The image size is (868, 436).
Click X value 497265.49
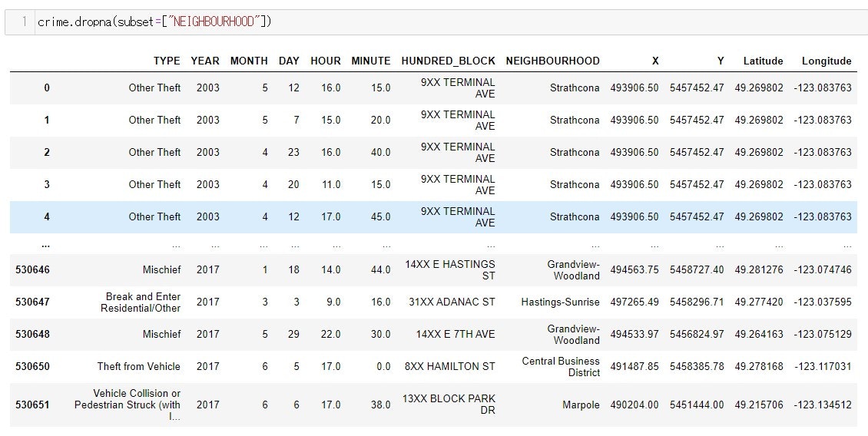[634, 302]
